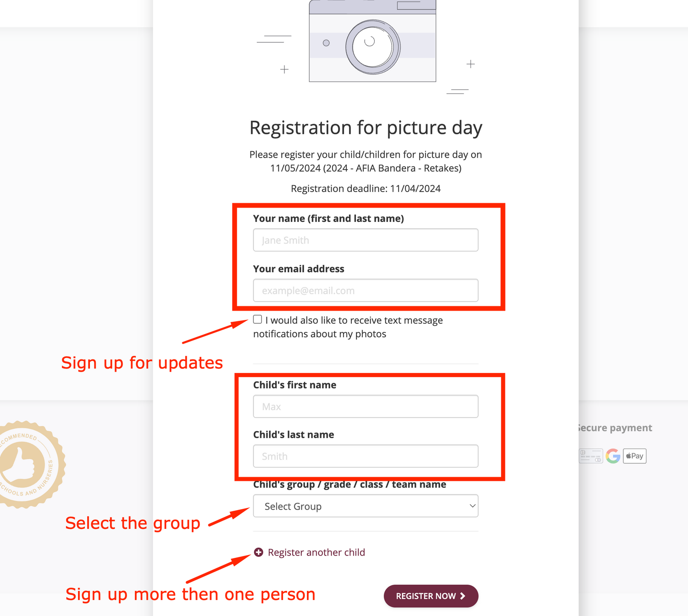
Task: Click the REGISTER NOW button
Action: [x=431, y=596]
